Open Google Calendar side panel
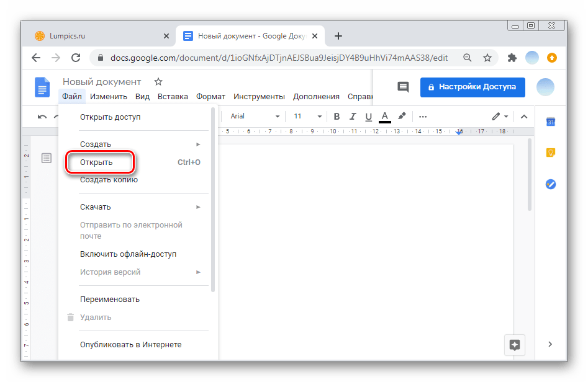The width and height of the screenshot is (588, 382). 550,122
